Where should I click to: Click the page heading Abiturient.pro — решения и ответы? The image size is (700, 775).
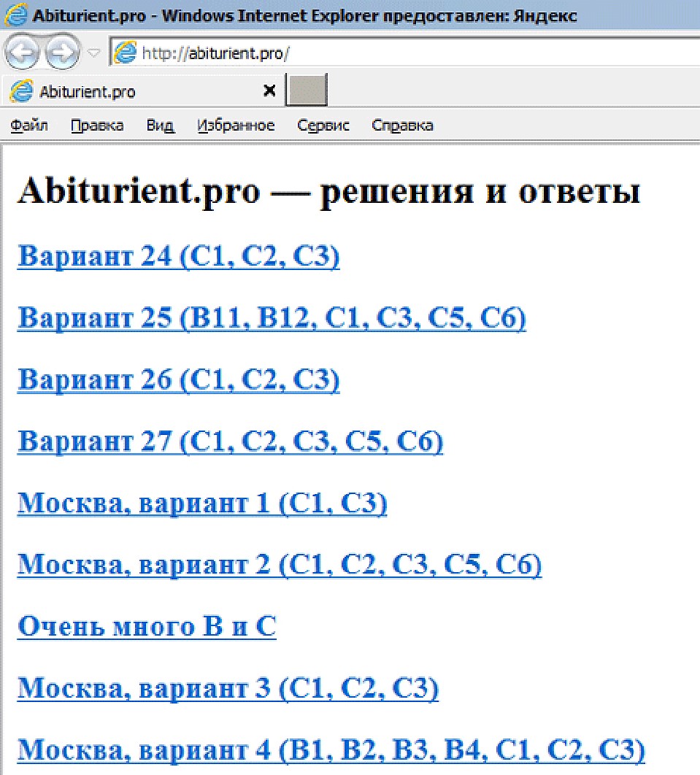click(x=328, y=191)
